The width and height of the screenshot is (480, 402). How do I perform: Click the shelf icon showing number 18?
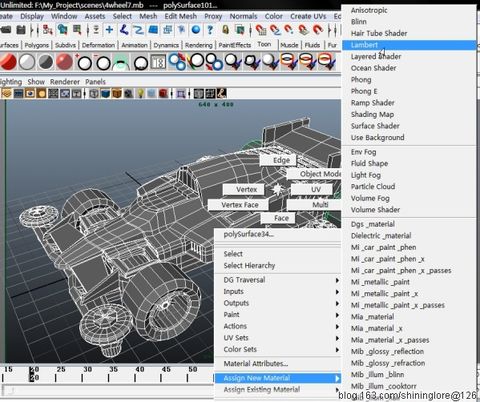point(158,62)
